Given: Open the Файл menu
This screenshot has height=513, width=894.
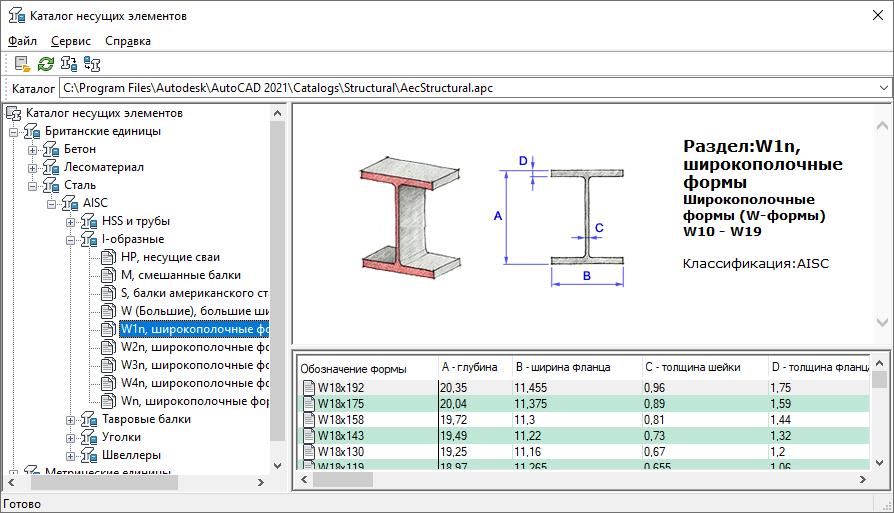Looking at the screenshot, I should pyautogui.click(x=23, y=41).
